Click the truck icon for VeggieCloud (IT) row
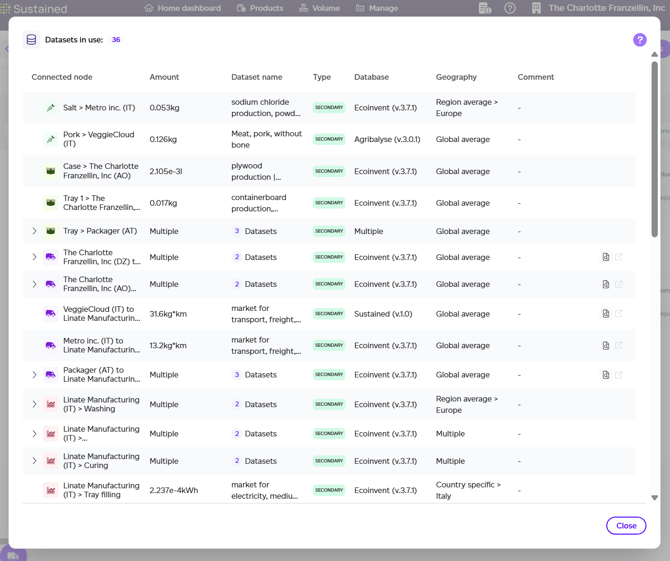This screenshot has width=670, height=561. pyautogui.click(x=50, y=314)
